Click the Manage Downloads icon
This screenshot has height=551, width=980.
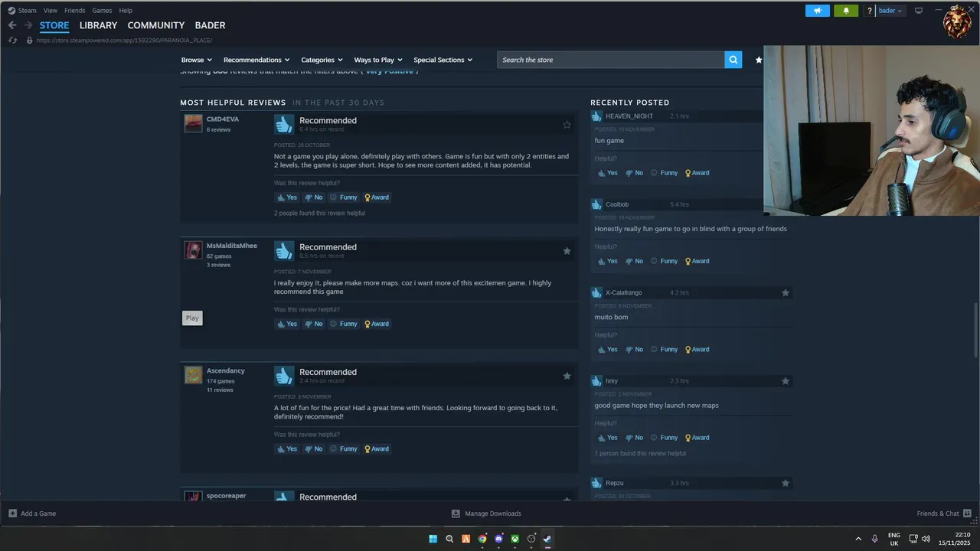point(456,514)
